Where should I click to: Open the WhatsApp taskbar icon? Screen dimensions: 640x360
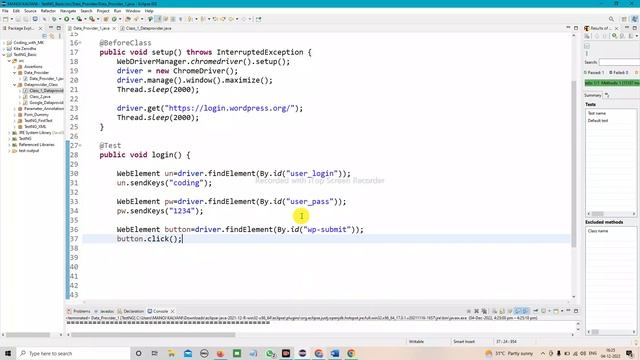click(x=270, y=353)
